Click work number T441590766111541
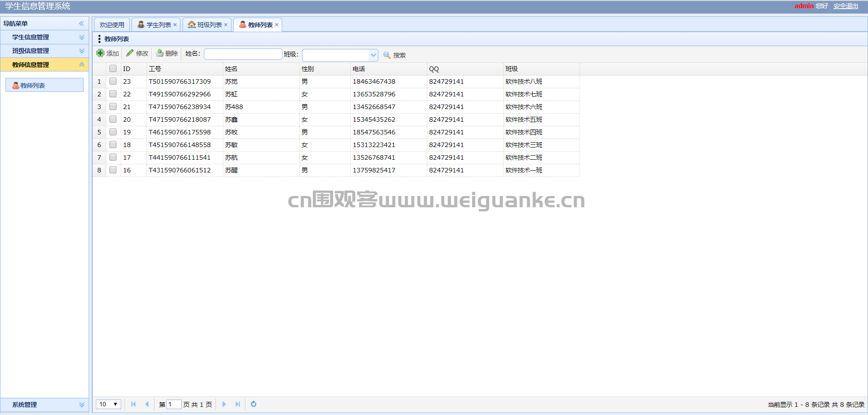Image resolution: width=868 pixels, height=415 pixels. coord(179,157)
